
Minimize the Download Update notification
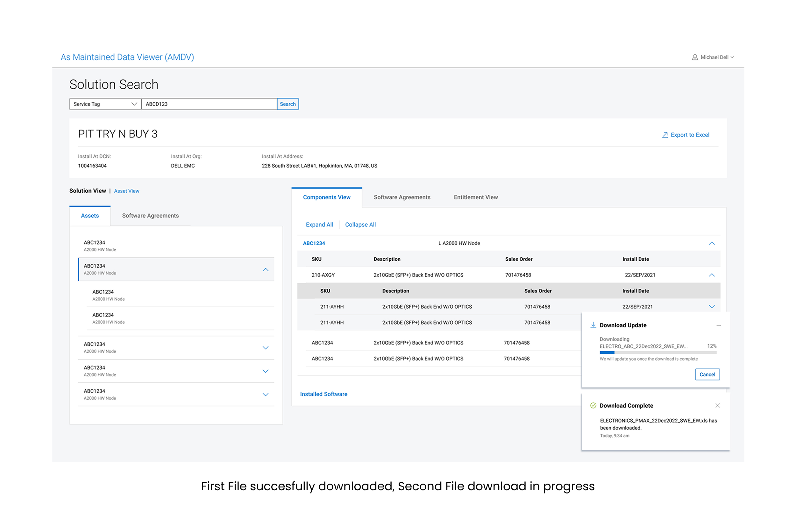718,326
